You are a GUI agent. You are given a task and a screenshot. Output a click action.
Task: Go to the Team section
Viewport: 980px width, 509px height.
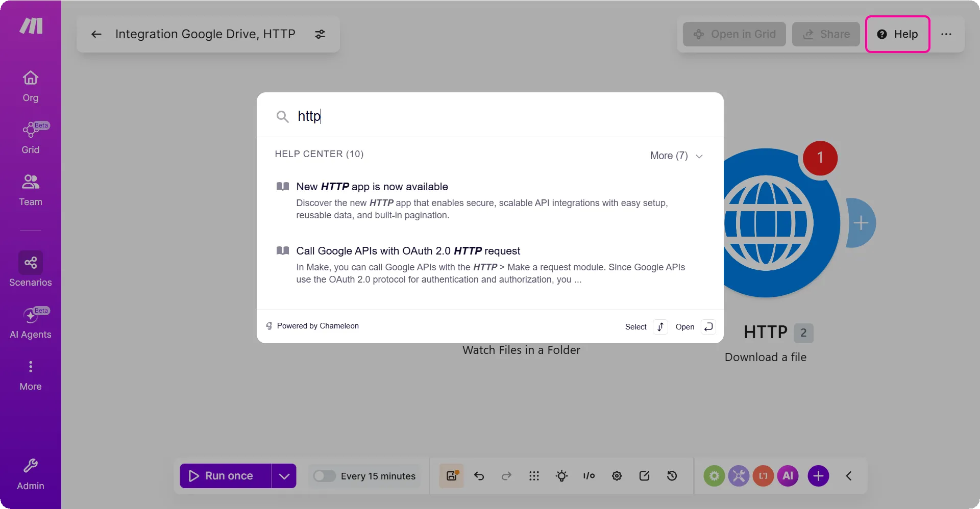click(31, 190)
